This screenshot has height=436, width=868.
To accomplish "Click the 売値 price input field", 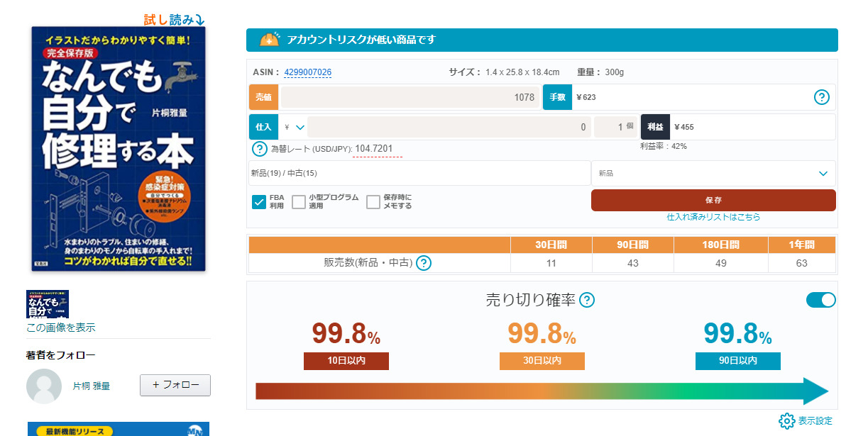I will [x=410, y=97].
